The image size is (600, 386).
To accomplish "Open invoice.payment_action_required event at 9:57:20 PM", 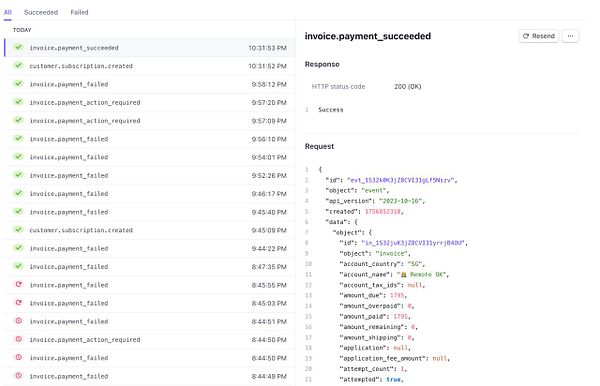I will 150,103.
